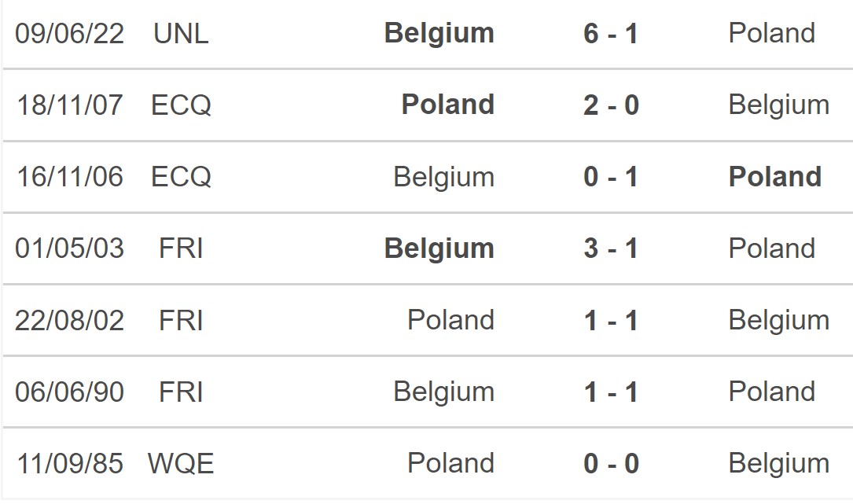The image size is (853, 504).
Task: Open the 3 - 1 score result
Action: point(610,248)
